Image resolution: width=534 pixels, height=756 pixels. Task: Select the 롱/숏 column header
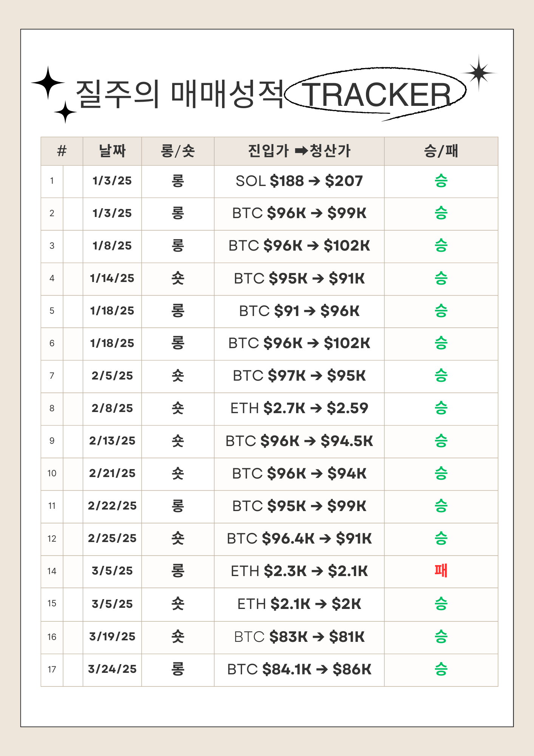tap(178, 151)
